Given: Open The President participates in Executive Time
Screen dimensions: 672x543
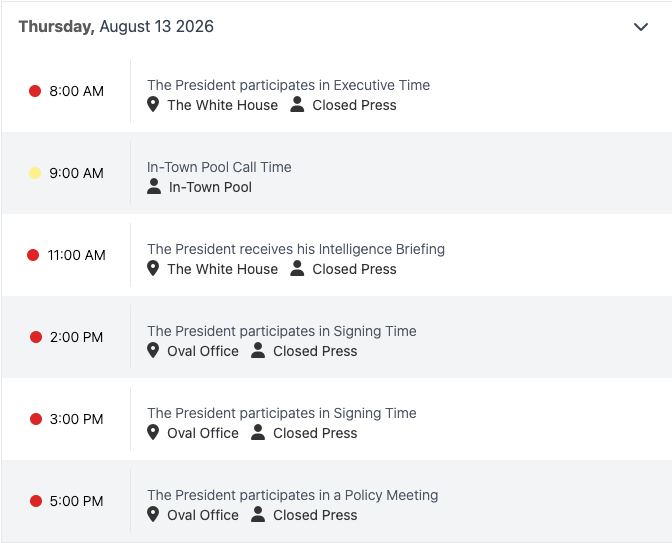Looking at the screenshot, I should pyautogui.click(x=288, y=85).
